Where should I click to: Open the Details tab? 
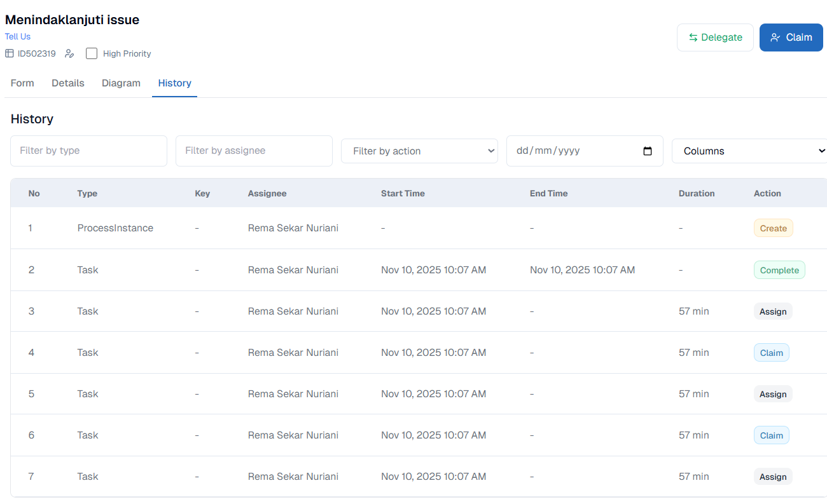click(x=68, y=83)
